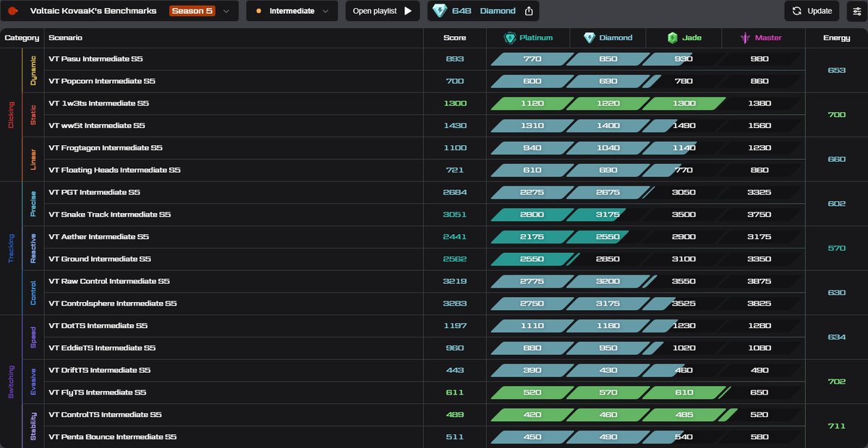This screenshot has width=868, height=448.
Task: Select VT EddieTS Intermediate S5 scenario
Action: [102, 348]
